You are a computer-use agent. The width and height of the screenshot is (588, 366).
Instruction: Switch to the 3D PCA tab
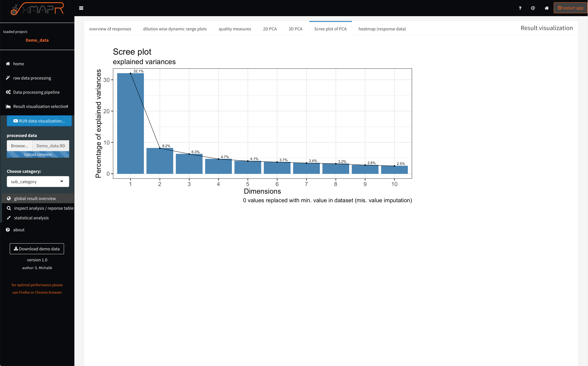point(295,29)
